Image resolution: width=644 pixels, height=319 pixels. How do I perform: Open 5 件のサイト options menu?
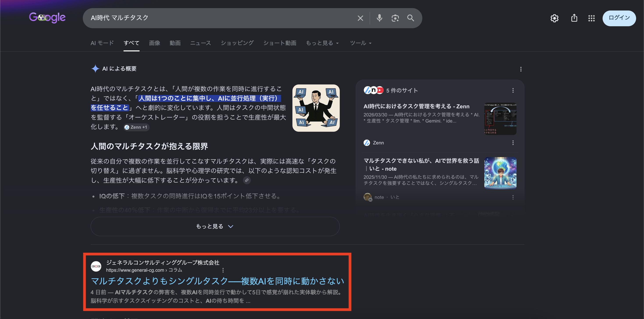(x=513, y=90)
